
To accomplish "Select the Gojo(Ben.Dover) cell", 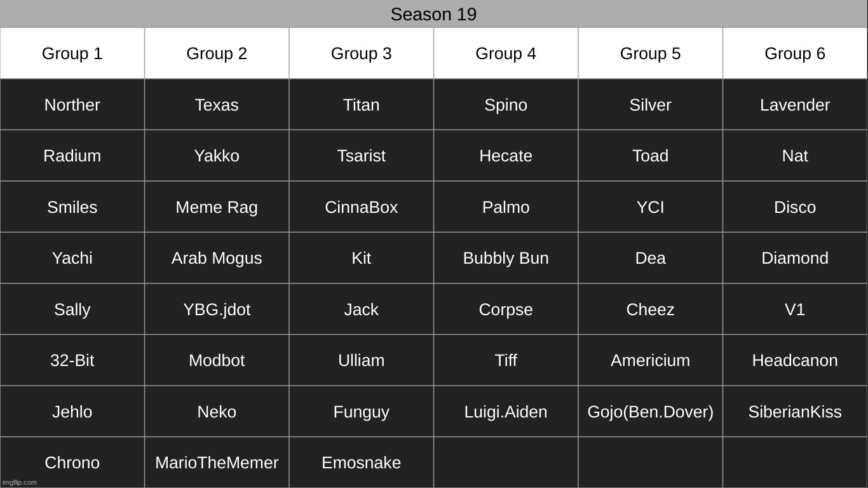I will tap(650, 412).
